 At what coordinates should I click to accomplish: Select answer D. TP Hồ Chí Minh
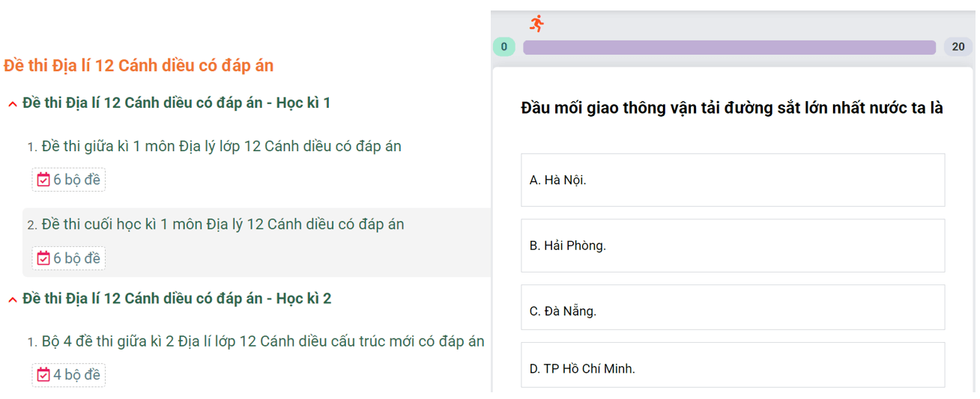[x=732, y=368]
